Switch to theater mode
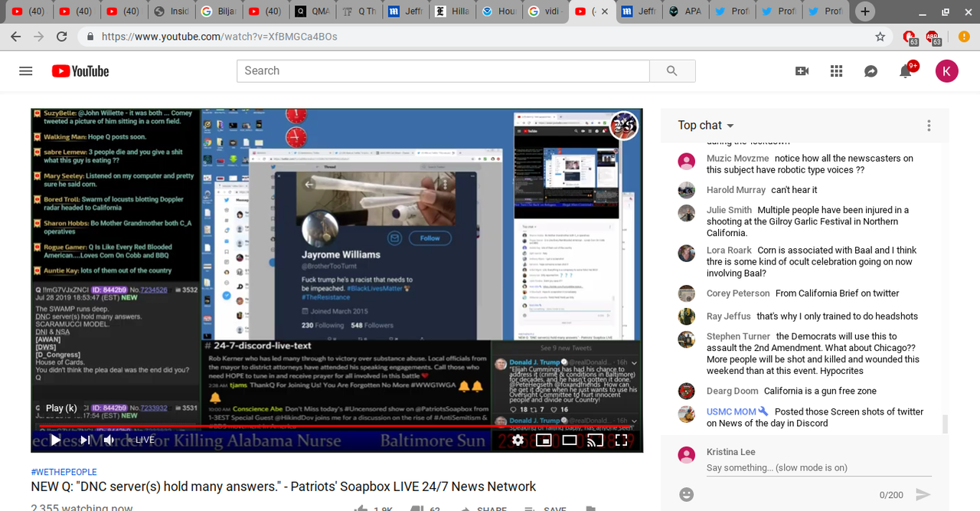980x511 pixels. [570, 440]
